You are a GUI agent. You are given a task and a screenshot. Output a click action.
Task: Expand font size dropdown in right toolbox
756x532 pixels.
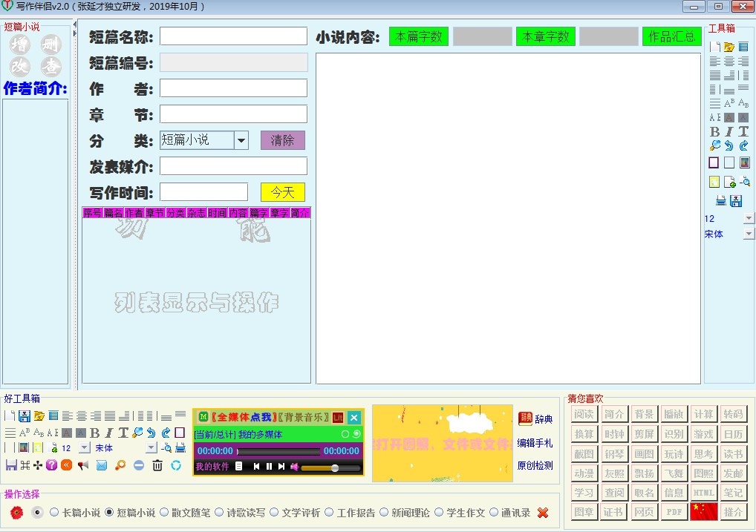[748, 218]
